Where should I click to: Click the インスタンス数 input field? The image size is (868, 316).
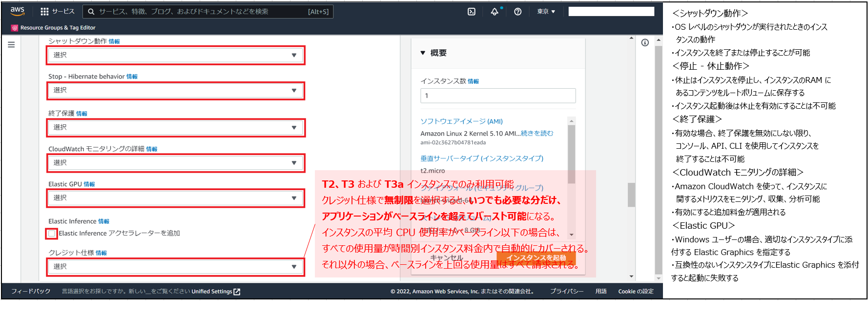tap(498, 96)
